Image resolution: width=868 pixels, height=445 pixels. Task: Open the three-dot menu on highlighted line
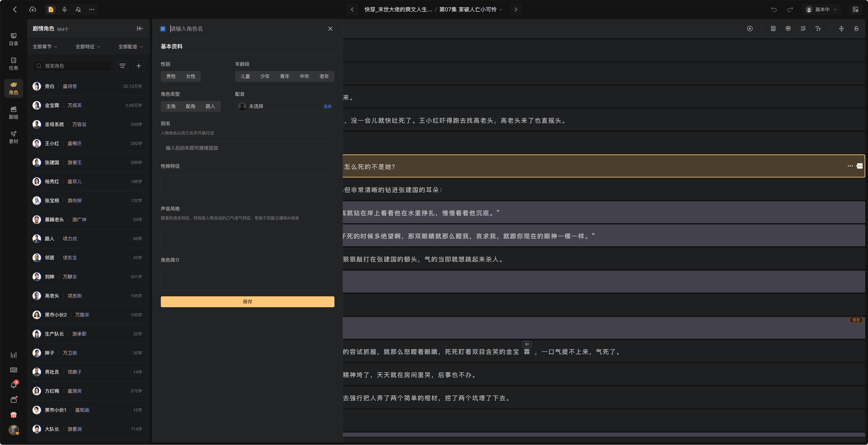[x=850, y=166]
